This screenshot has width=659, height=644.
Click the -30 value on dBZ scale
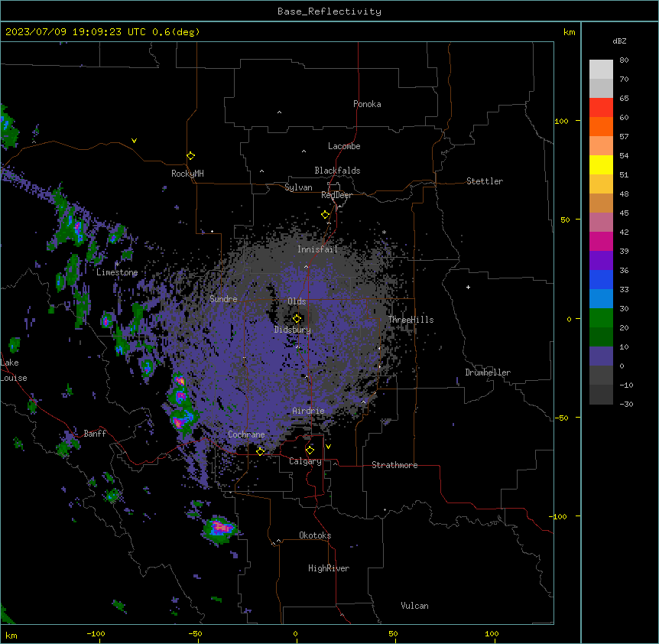[x=626, y=404]
